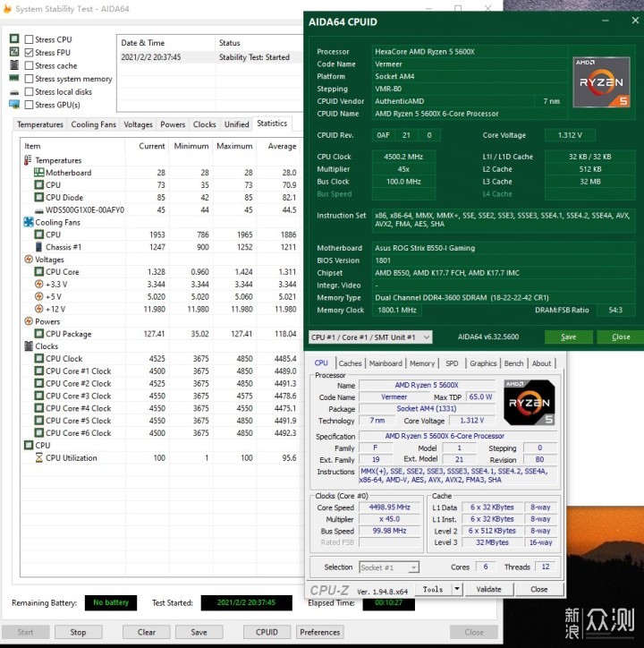The image size is (644, 648).
Task: Click the CPU Package power icon
Action: [38, 334]
